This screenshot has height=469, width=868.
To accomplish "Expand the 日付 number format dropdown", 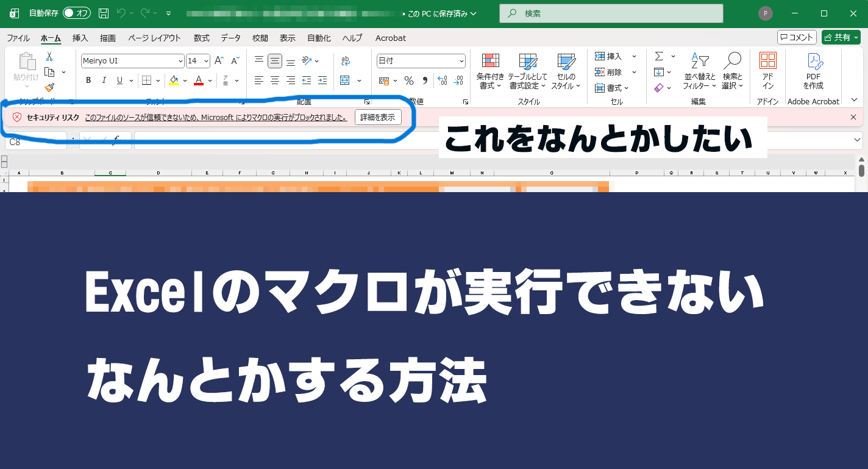I will [461, 61].
